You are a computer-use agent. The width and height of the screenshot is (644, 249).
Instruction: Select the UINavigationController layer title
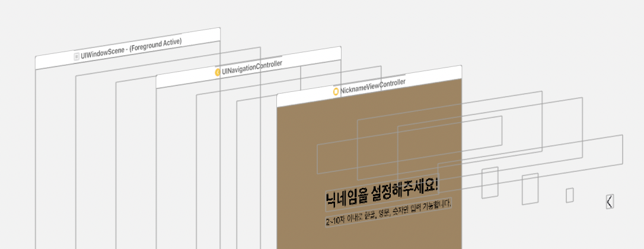(x=252, y=68)
